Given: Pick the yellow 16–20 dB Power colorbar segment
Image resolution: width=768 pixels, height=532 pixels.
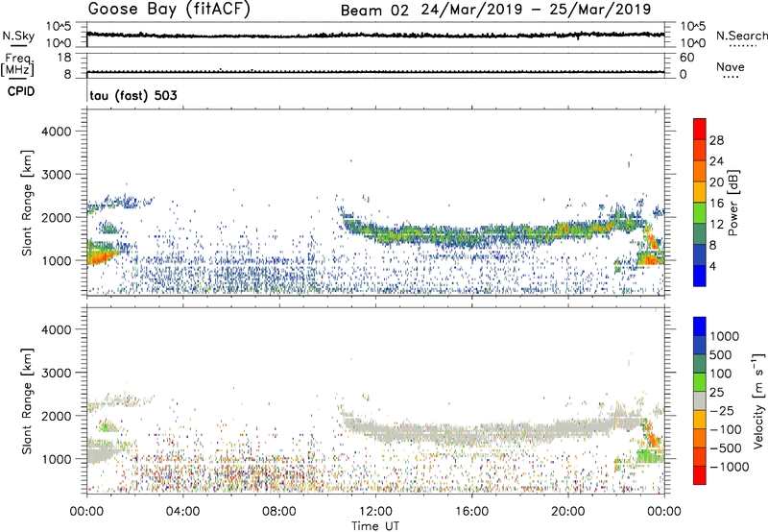Looking at the screenshot, I should click(x=700, y=191).
